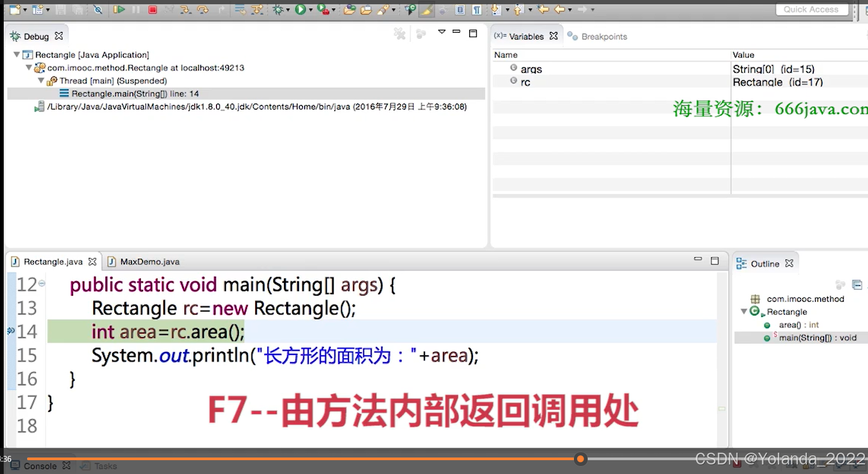Toggle Block Selection Mode icon
The height and width of the screenshot is (474, 868).
point(460,10)
